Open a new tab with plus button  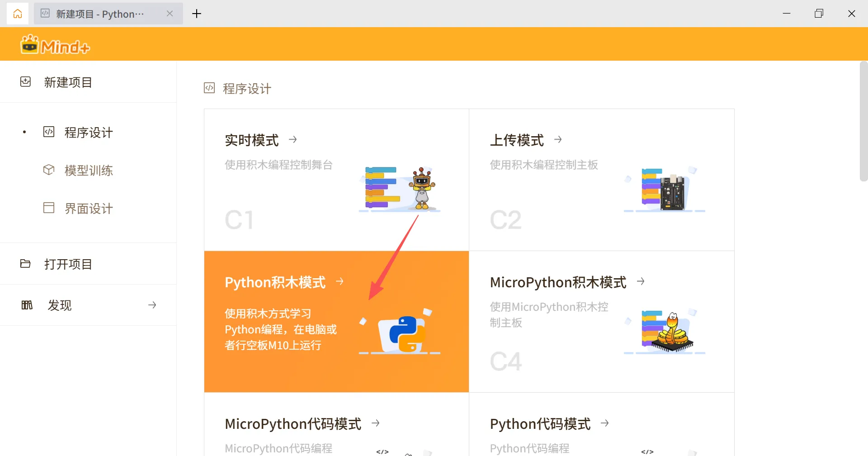pyautogui.click(x=197, y=14)
